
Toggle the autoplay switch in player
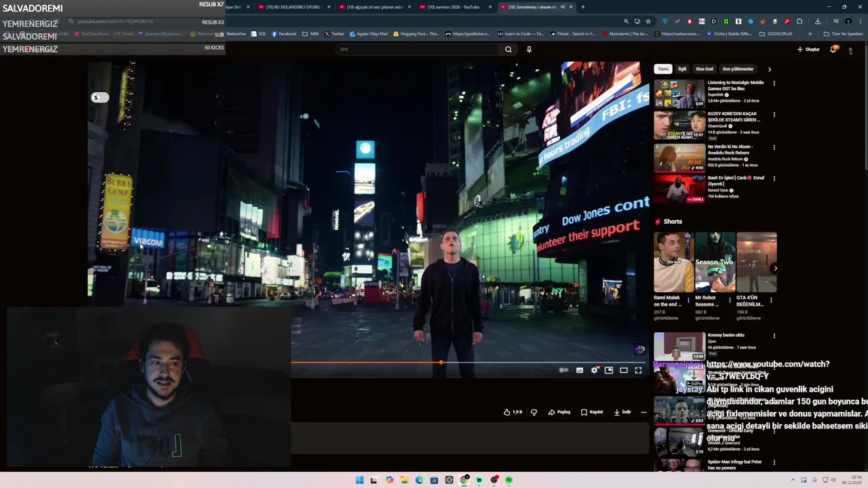click(564, 370)
